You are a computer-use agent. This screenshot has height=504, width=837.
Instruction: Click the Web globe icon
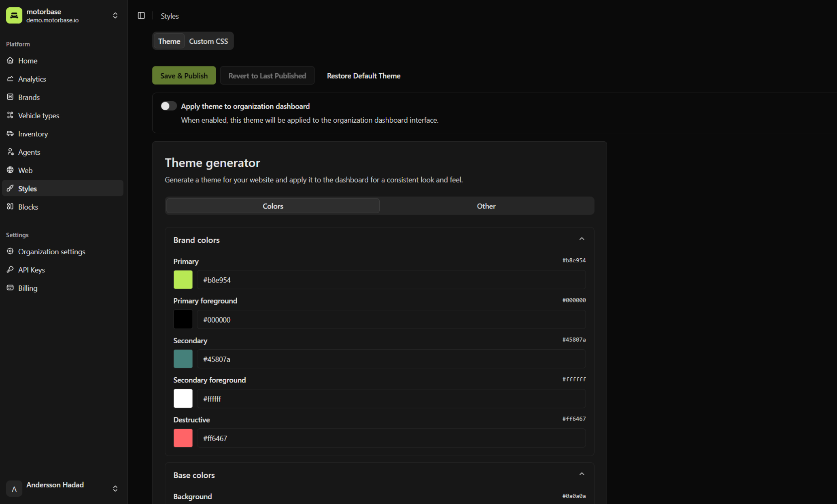[10, 170]
